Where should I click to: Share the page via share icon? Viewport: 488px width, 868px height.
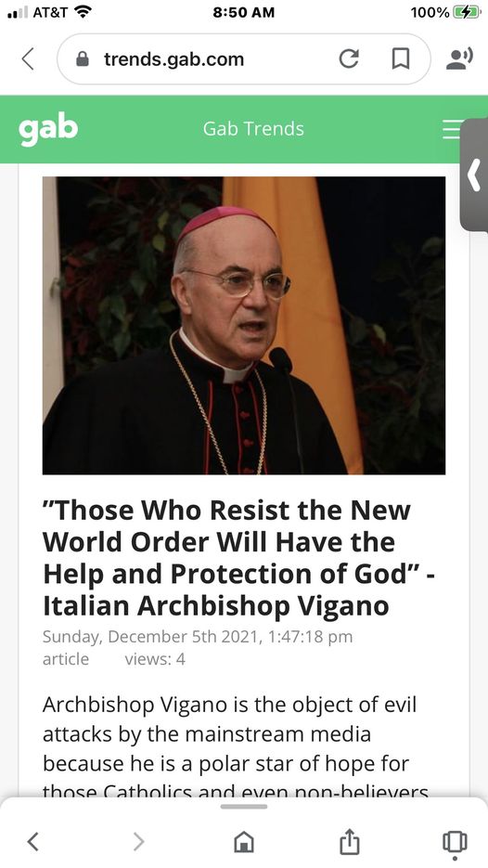pyautogui.click(x=349, y=841)
